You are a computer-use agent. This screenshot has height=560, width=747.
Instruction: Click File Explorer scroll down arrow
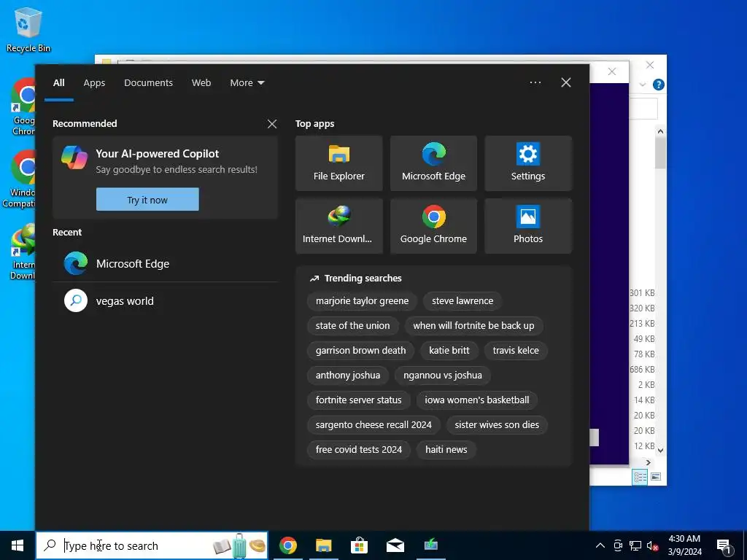click(x=660, y=450)
